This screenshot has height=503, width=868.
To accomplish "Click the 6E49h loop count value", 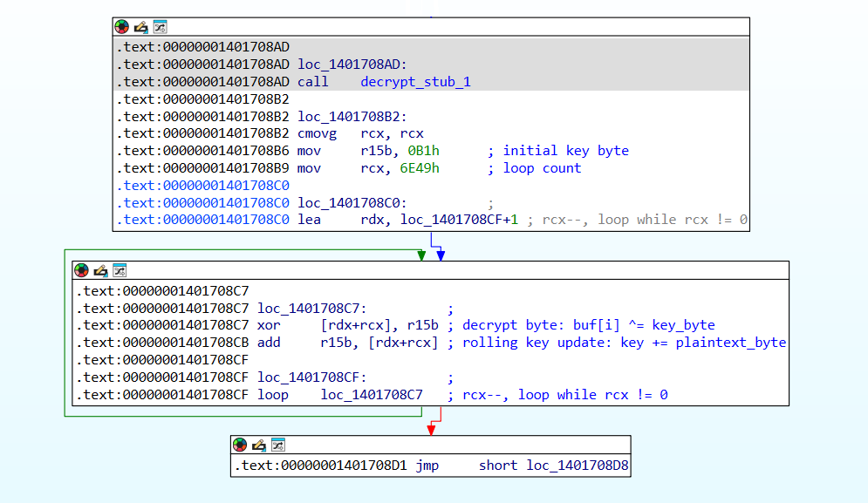I will tap(420, 168).
